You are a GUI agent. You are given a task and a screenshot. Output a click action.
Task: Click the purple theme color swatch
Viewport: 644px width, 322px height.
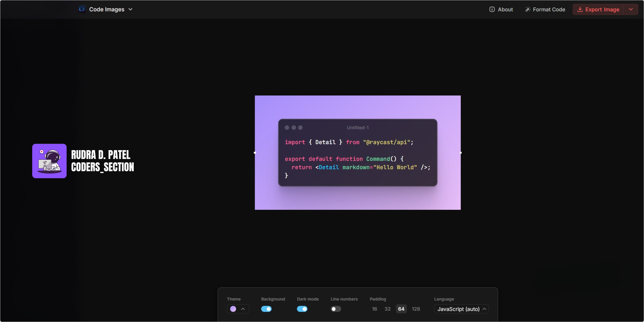[233, 309]
